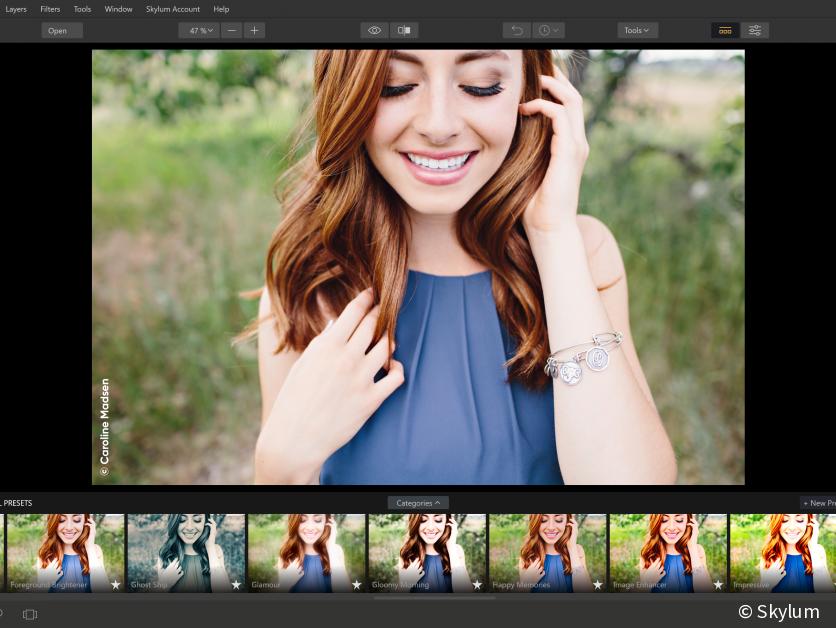836x628 pixels.
Task: Open the 47% zoom level dropdown
Action: [198, 30]
